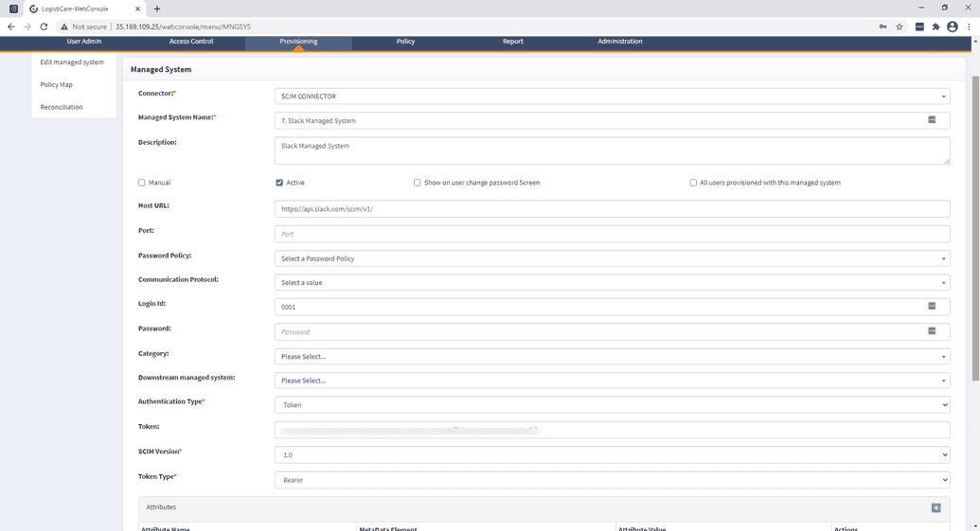
Task: Click into the Host URL field
Action: click(612, 209)
